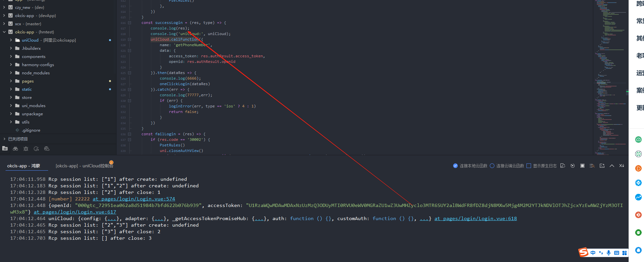The width and height of the screenshot is (644, 262).
Task: Toggle Chinese input mode on IME bar
Action: (593, 253)
